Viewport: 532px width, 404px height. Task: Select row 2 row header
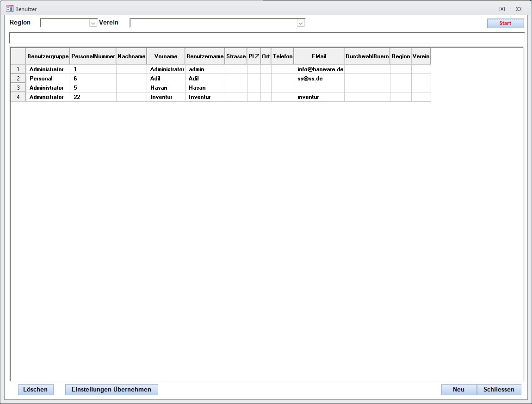click(18, 79)
